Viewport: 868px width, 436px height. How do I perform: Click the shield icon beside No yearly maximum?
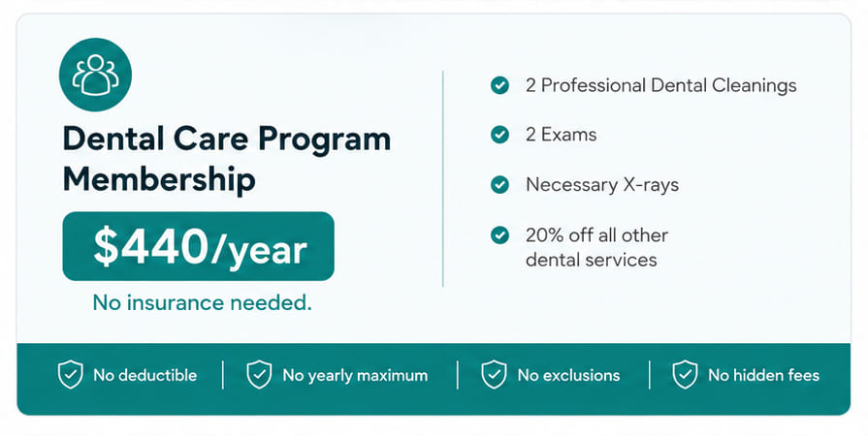(x=259, y=375)
